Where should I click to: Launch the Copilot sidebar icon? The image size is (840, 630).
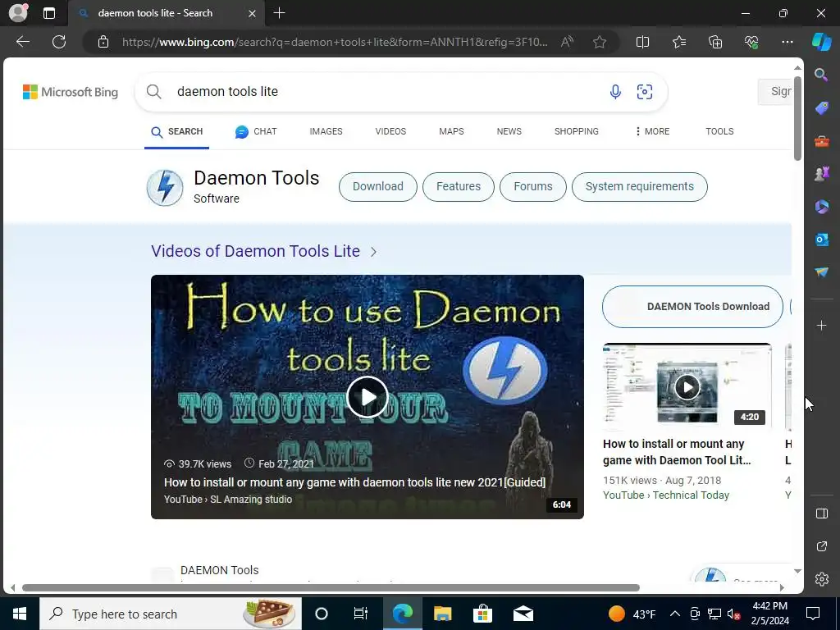(822, 42)
